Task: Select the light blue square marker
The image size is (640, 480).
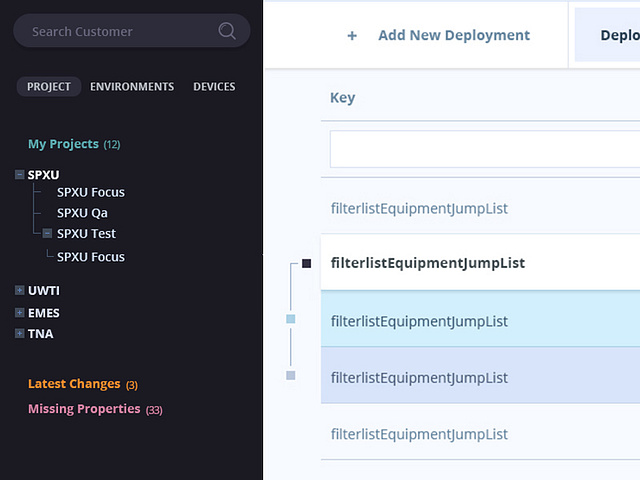Action: [291, 319]
